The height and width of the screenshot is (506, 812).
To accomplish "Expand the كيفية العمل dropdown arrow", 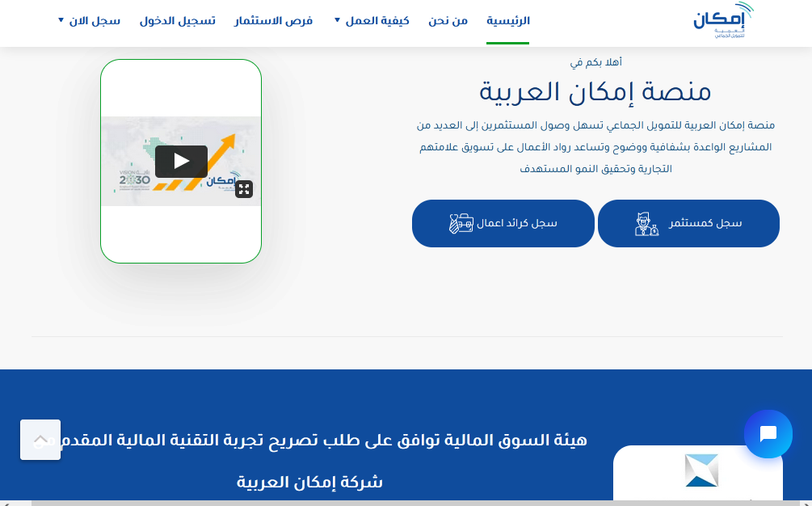I will (337, 20).
